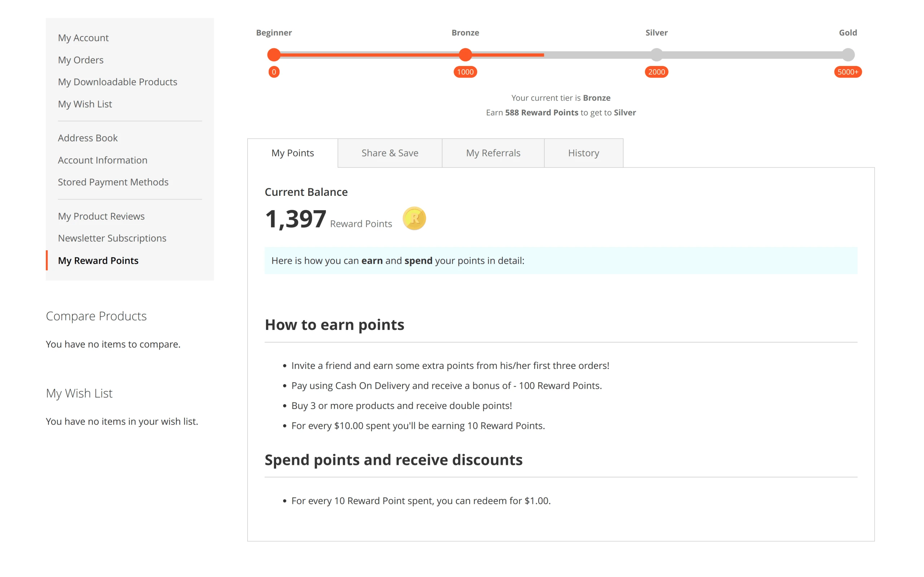Screen dimensions: 924x577
Task: Open Stored Payment Methods
Action: click(x=113, y=182)
